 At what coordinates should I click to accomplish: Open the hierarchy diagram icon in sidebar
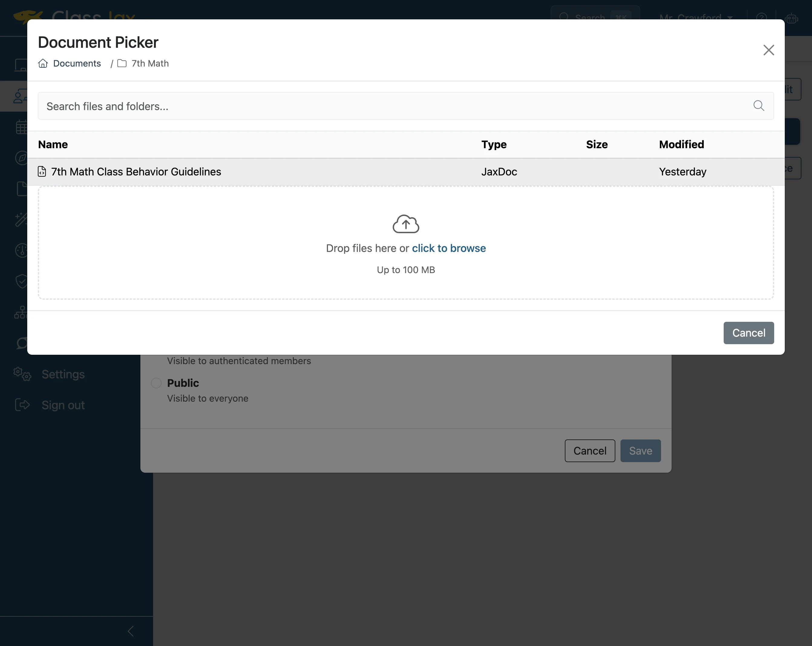pyautogui.click(x=21, y=312)
